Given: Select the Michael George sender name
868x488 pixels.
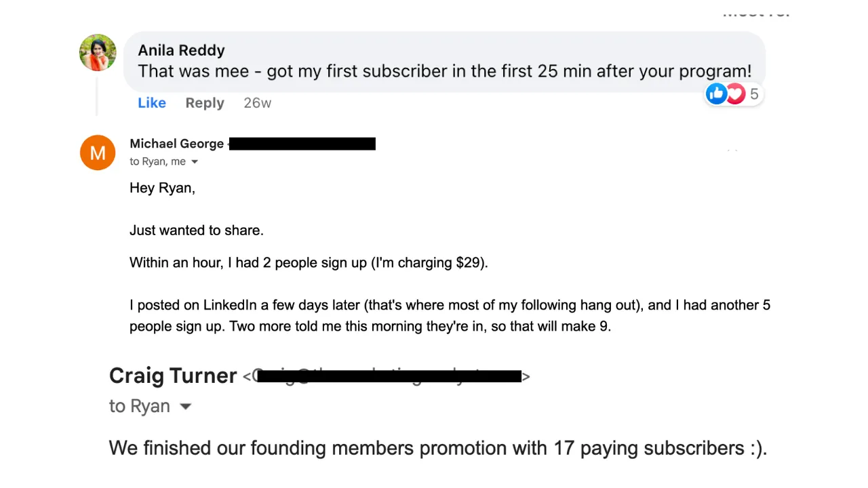Looking at the screenshot, I should coord(176,144).
